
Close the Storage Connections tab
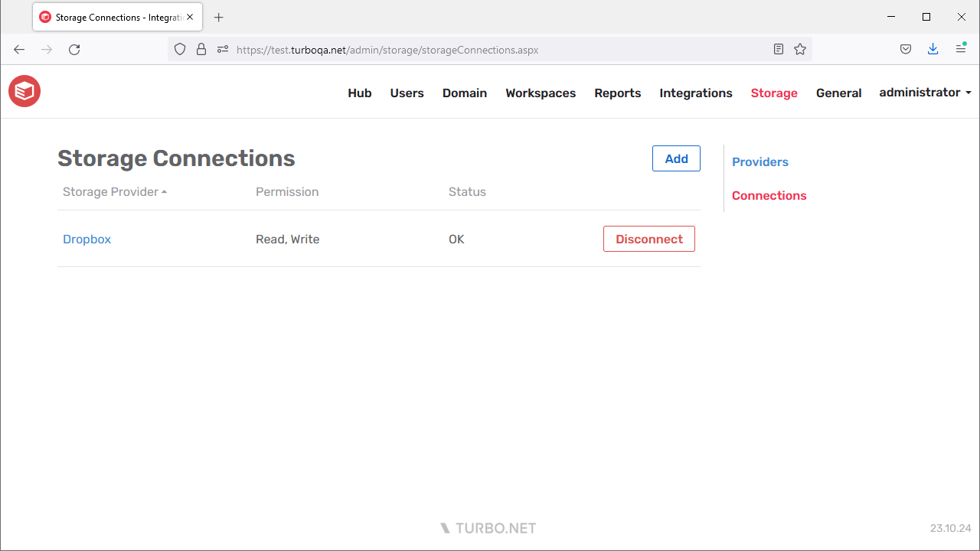tap(190, 17)
